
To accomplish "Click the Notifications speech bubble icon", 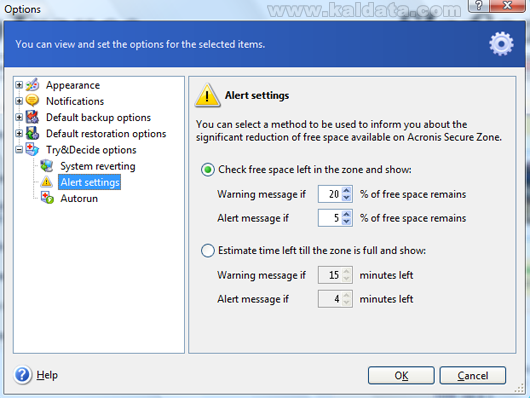I will click(x=32, y=101).
